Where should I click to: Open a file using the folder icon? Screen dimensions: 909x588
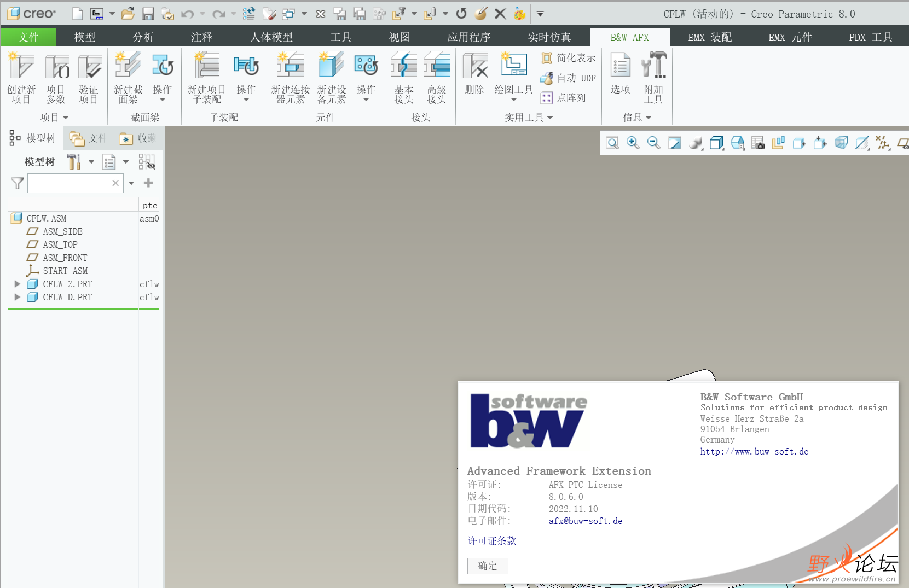128,14
